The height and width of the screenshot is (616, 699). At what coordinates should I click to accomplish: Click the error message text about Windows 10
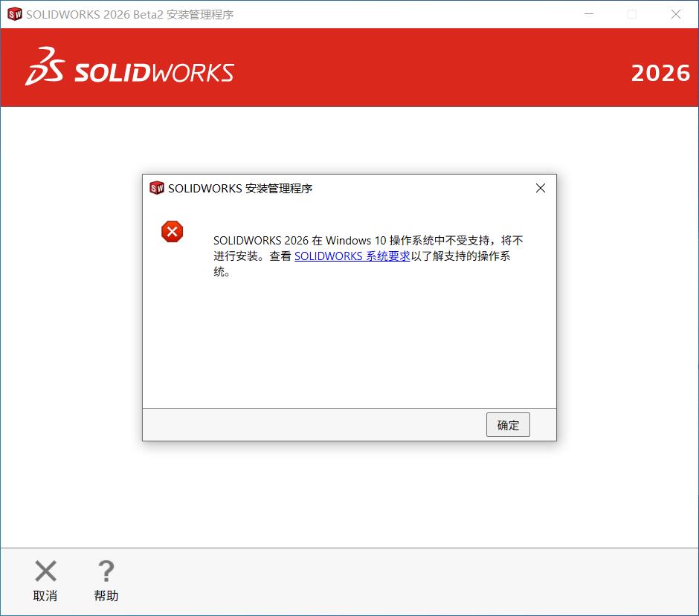368,256
